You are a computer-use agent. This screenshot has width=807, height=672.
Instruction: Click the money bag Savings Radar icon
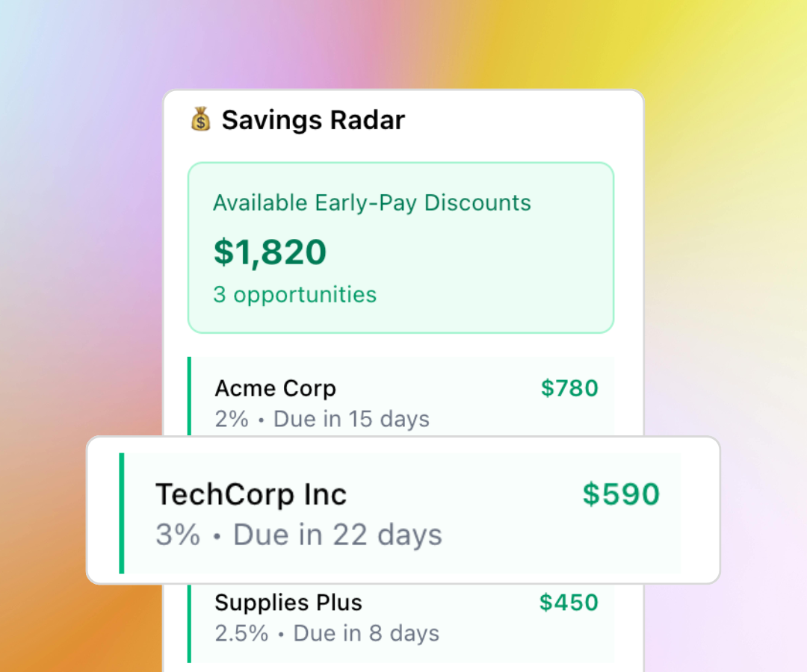200,119
